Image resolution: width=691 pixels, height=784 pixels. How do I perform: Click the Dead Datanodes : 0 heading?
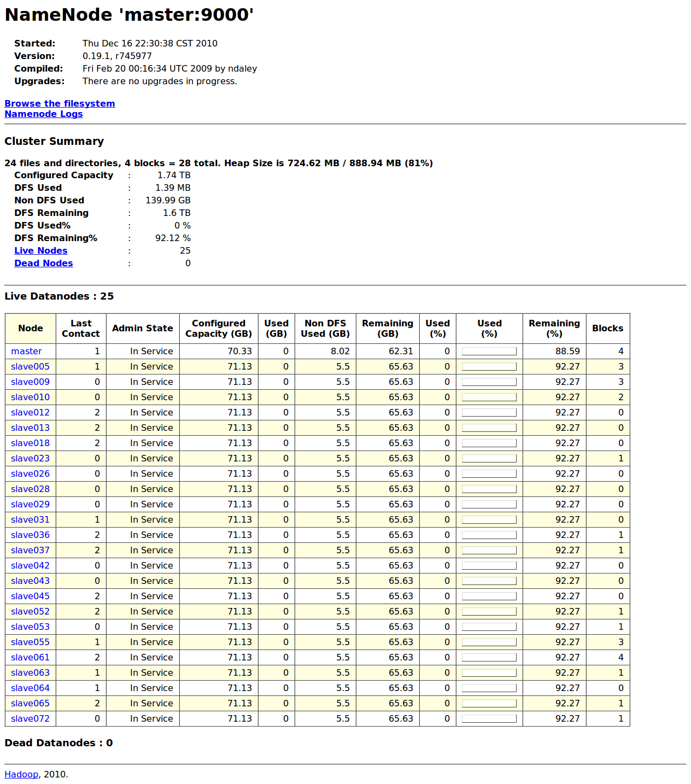click(x=58, y=743)
